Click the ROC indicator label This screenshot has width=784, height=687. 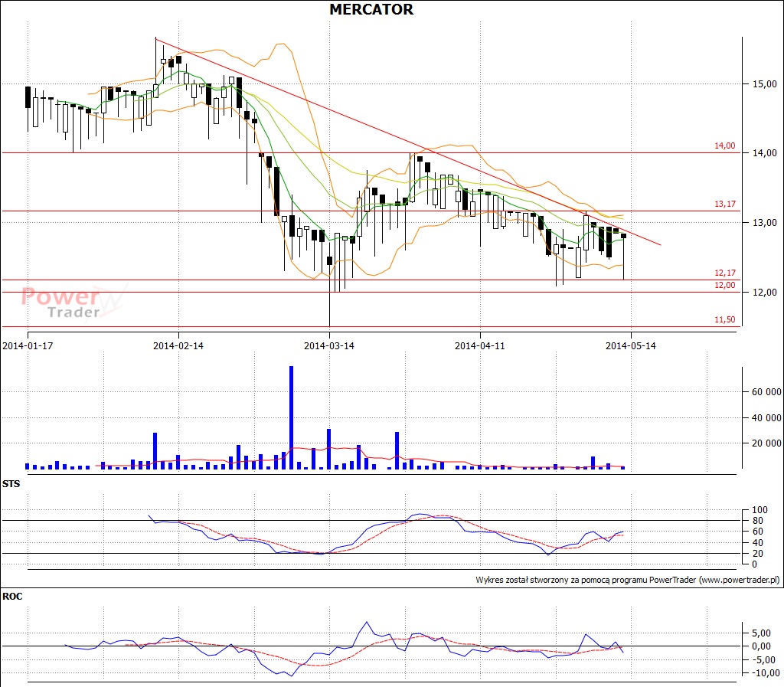click(x=12, y=597)
